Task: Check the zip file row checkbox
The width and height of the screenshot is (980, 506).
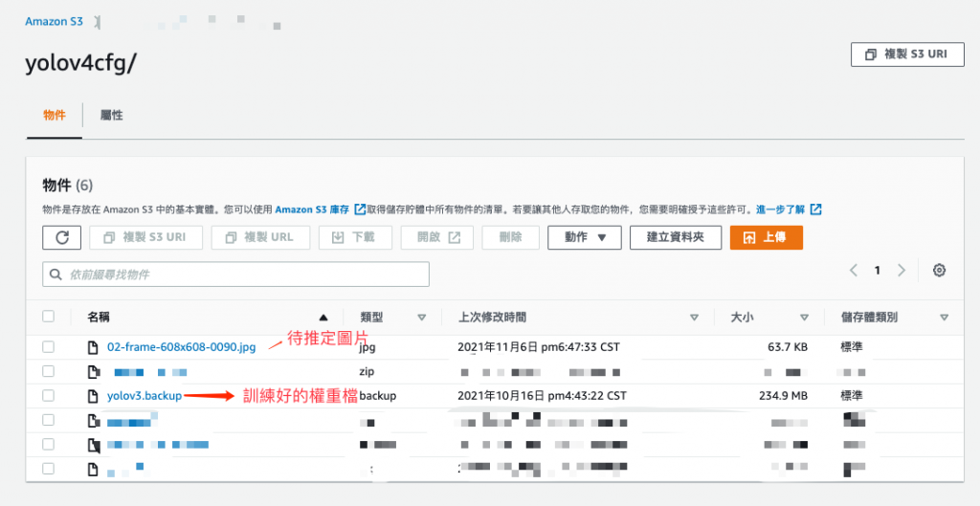Action: pyautogui.click(x=48, y=371)
